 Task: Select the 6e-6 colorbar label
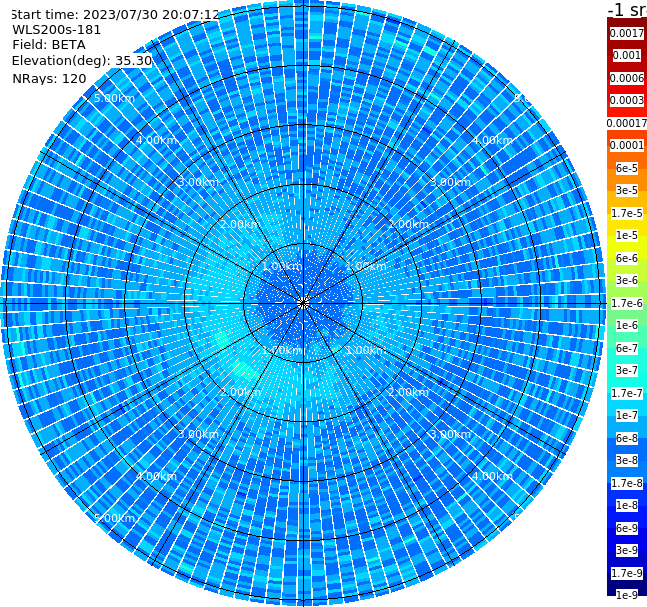tap(626, 258)
